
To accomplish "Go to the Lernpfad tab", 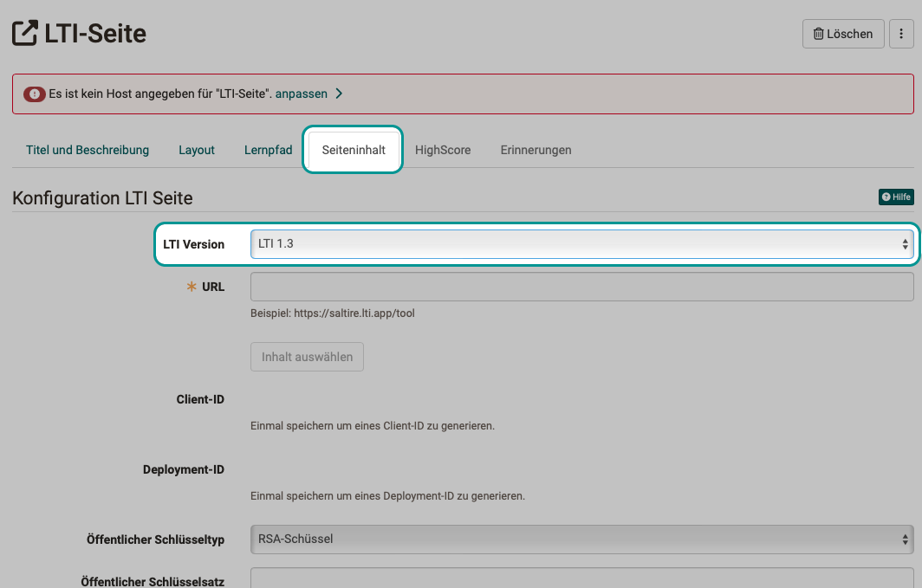I will [x=269, y=150].
